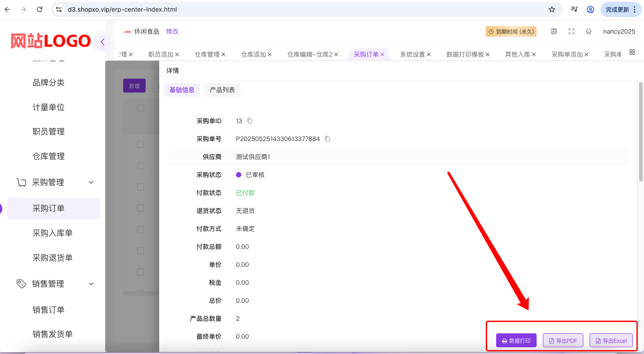Click the 数据打印 button

tap(516, 341)
